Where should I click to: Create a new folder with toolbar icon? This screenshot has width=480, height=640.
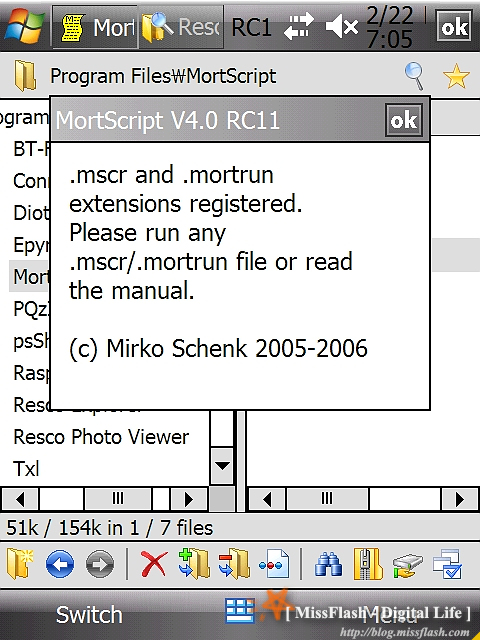(x=20, y=564)
